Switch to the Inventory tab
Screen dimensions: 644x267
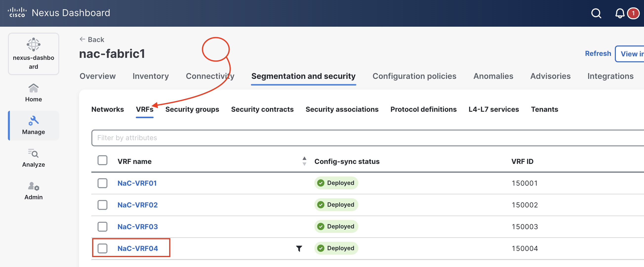click(x=150, y=76)
